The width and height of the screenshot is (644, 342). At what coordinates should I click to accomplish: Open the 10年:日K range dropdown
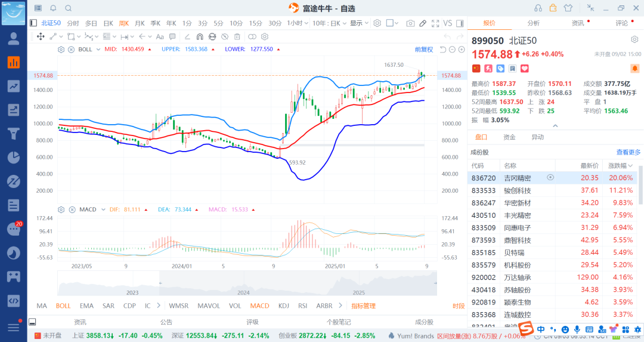pyautogui.click(x=329, y=23)
